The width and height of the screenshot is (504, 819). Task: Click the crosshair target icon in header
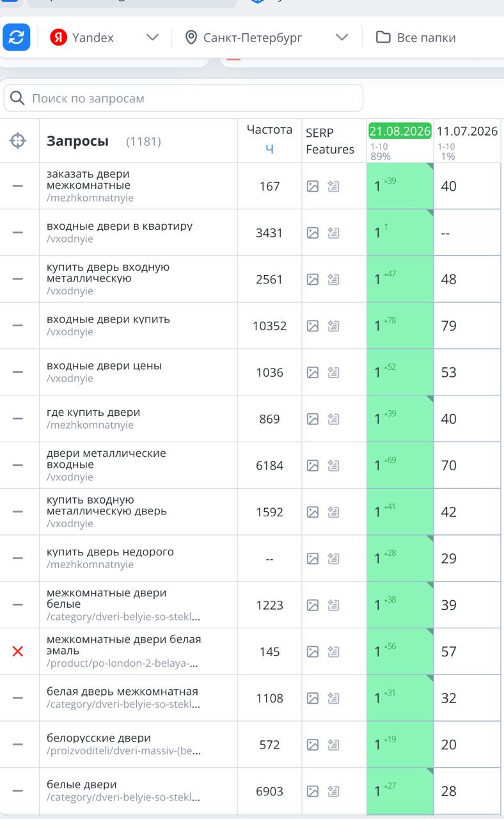(x=18, y=141)
